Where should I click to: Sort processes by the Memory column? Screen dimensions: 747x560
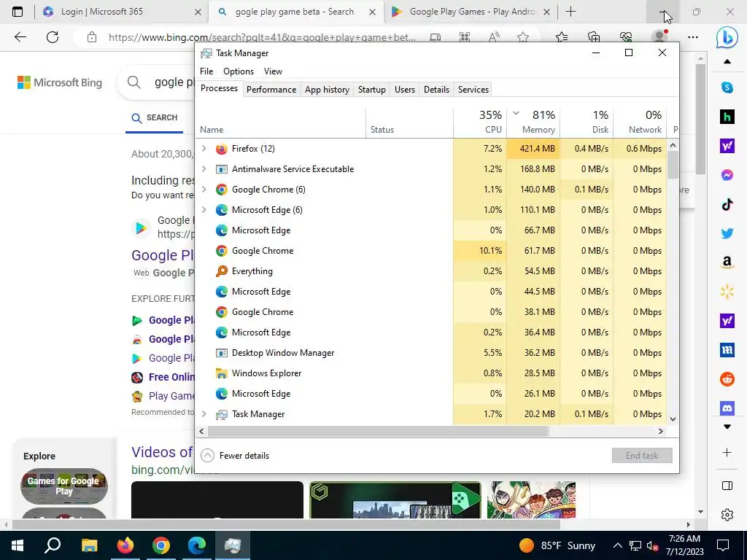tap(533, 122)
